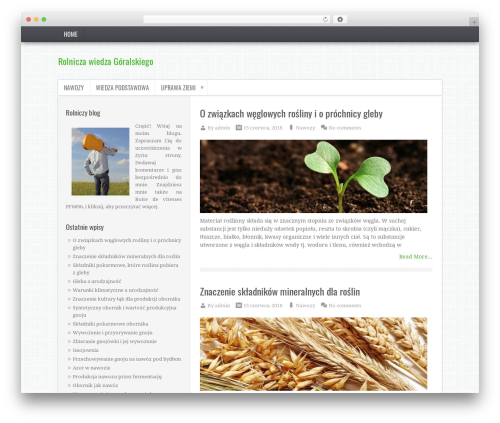Open No comments link in first post
The height and width of the screenshot is (423, 500).
point(345,128)
